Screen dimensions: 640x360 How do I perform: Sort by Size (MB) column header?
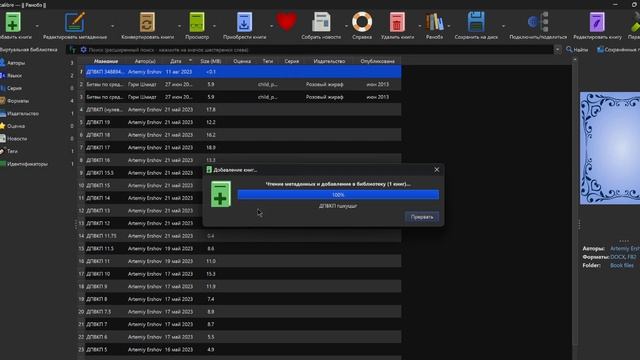[x=211, y=61]
